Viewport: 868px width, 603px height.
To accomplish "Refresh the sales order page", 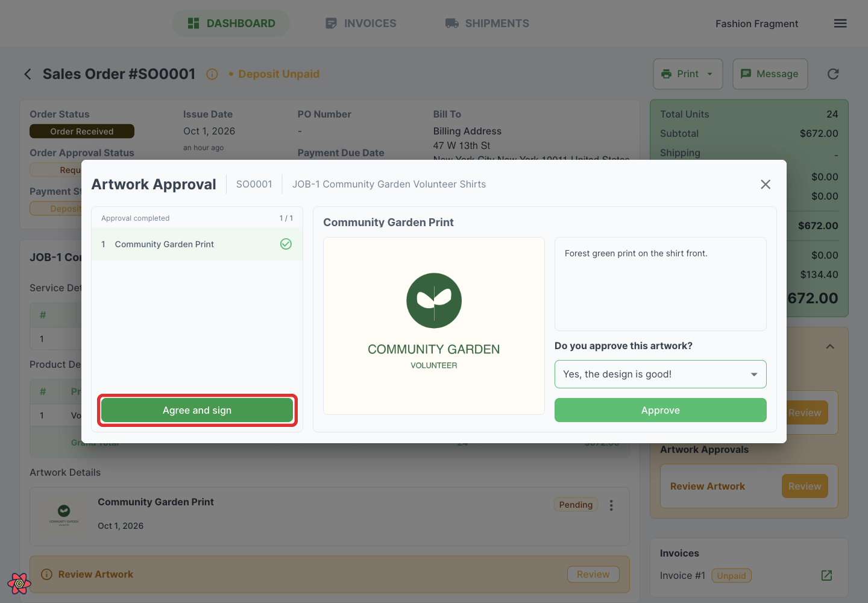I will click(x=833, y=74).
